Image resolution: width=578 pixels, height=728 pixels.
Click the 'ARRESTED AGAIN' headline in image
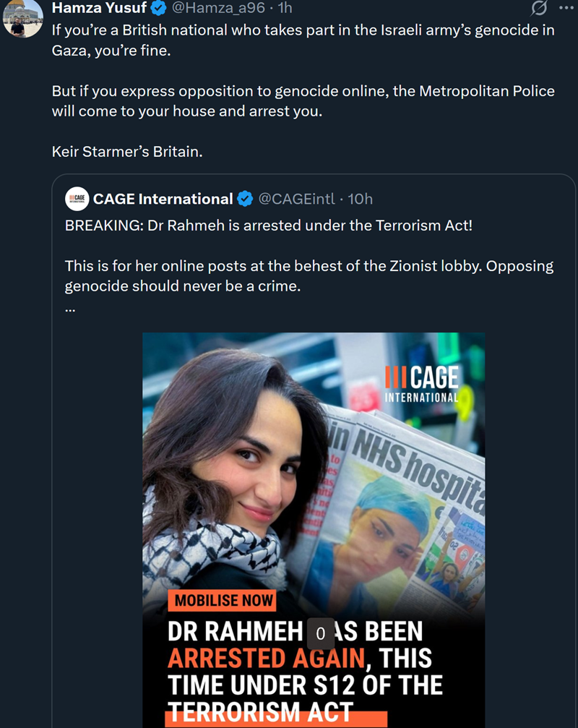click(265, 658)
